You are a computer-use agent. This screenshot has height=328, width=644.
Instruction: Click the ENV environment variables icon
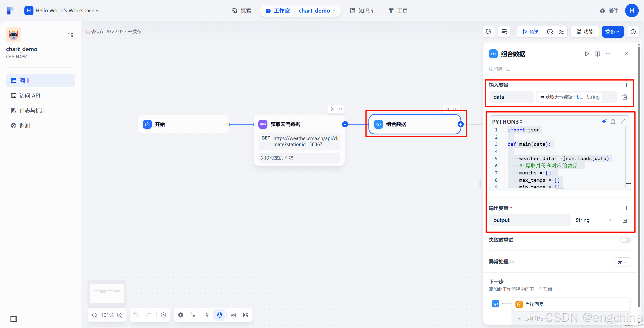point(504,32)
